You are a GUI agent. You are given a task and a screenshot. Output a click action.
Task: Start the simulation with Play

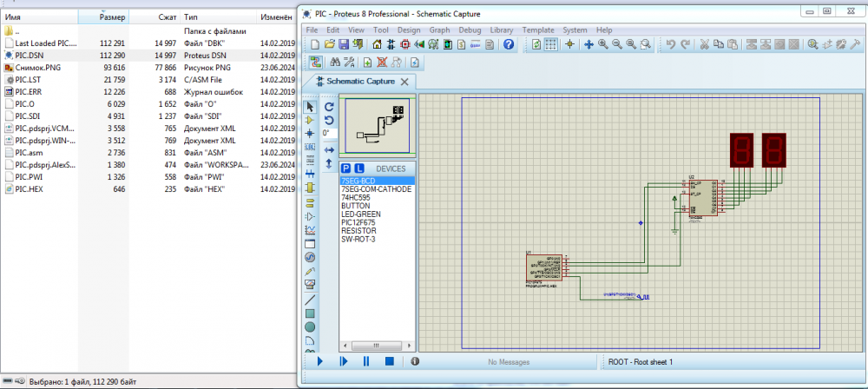coord(319,361)
